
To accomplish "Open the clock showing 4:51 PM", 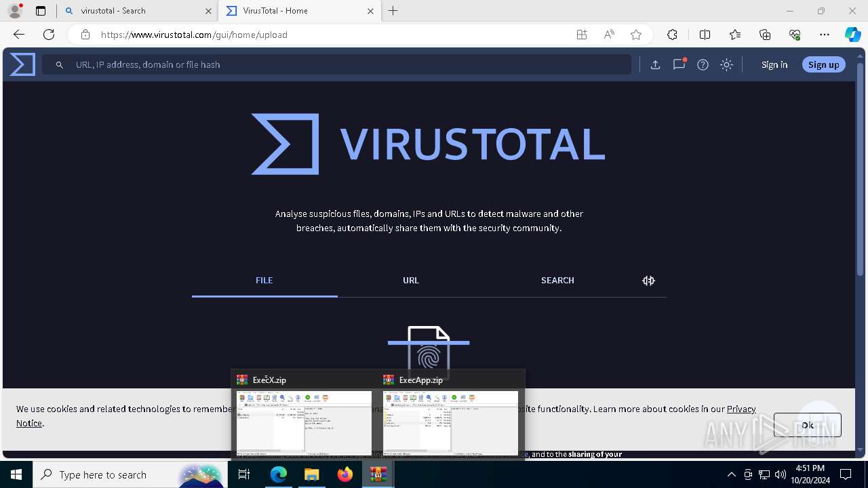I will click(x=810, y=474).
